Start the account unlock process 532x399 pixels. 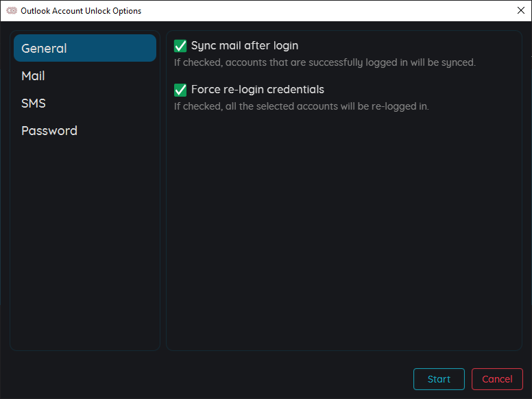439,379
